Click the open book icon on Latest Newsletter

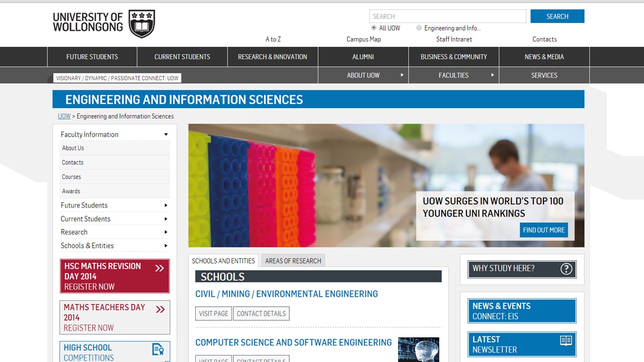pos(566,340)
